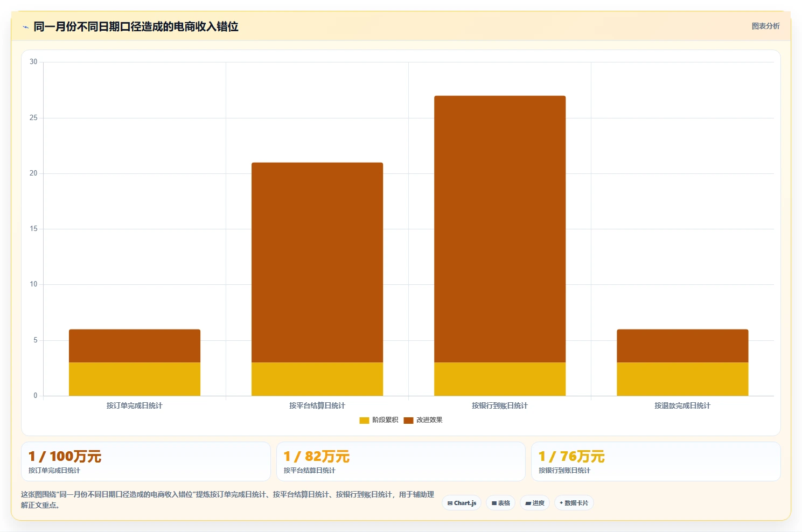Click the y-axis value 10
The height and width of the screenshot is (532, 802).
[33, 284]
